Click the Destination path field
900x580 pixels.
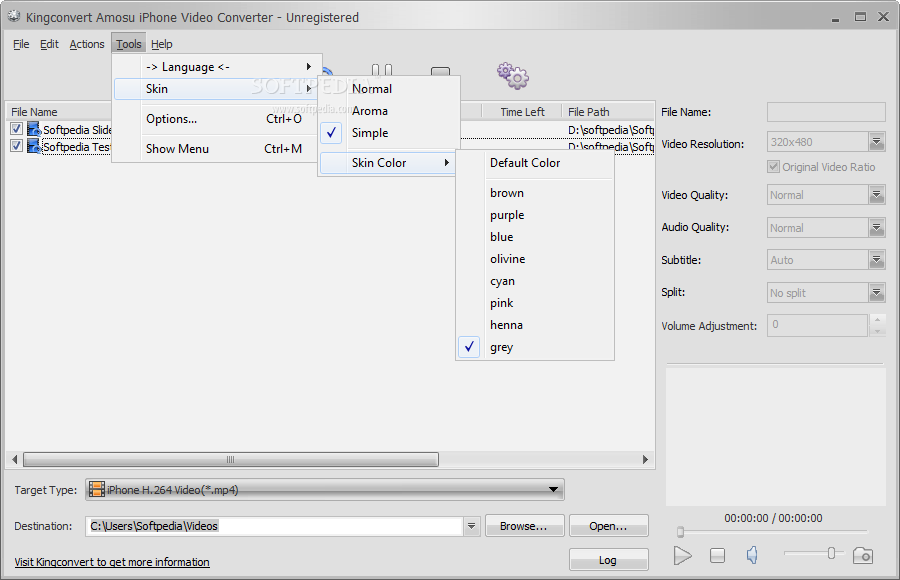(274, 526)
